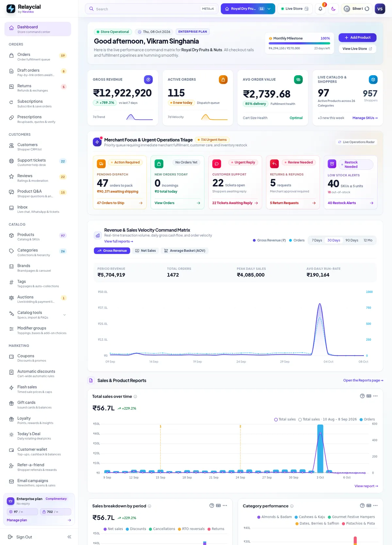Open 40 Restock Alerts link
Image resolution: width=392 pixels, height=545 pixels.
point(351,203)
